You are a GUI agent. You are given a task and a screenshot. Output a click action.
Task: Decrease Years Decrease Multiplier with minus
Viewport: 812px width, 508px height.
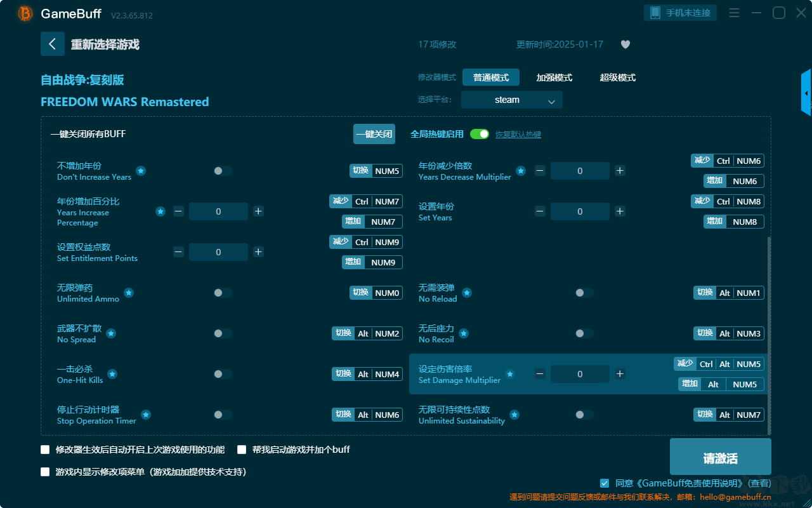(x=540, y=170)
